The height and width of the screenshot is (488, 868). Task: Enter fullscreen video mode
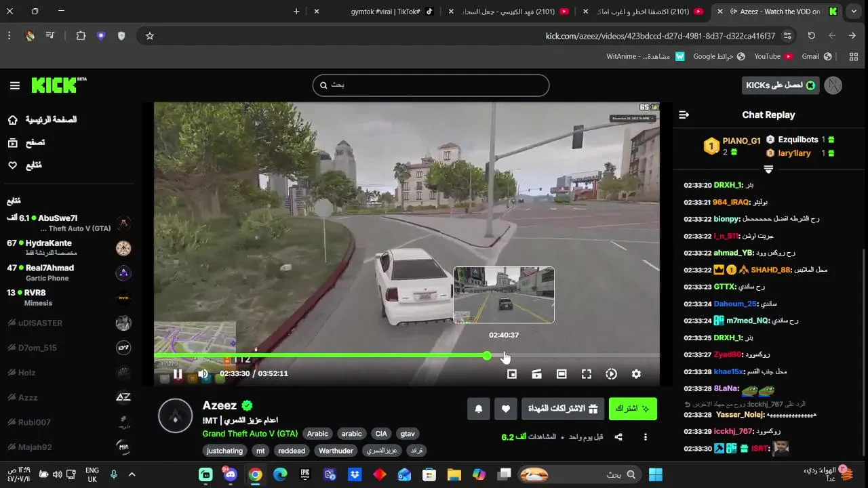coord(587,374)
